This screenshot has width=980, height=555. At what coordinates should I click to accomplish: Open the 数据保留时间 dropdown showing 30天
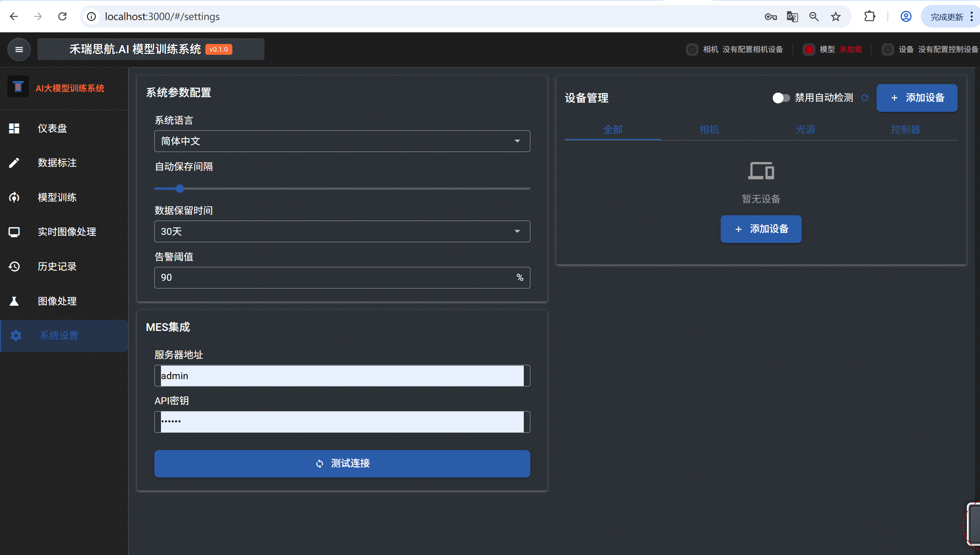(x=342, y=231)
